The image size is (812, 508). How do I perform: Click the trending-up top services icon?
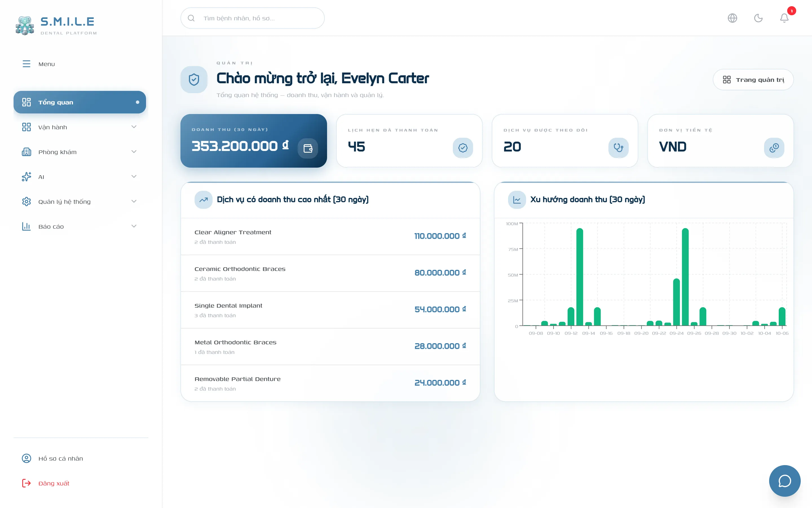pos(203,200)
